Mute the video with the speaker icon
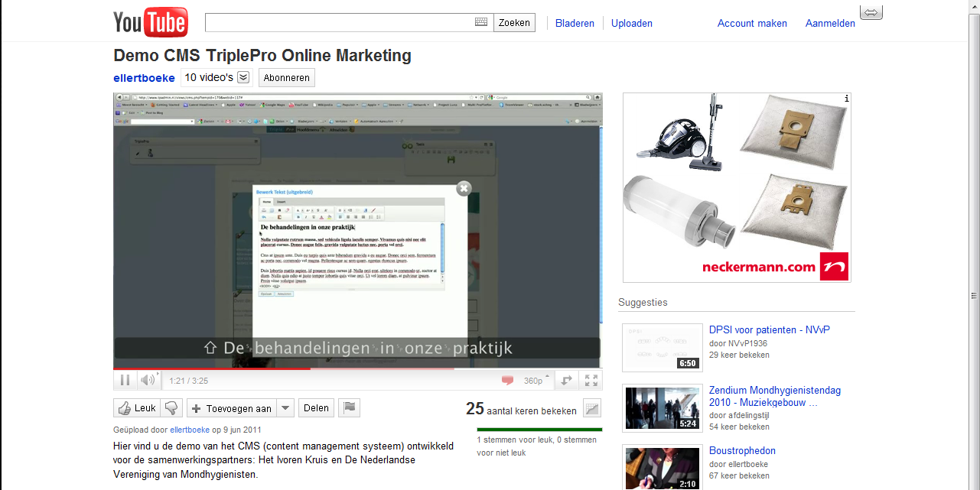The height and width of the screenshot is (490, 980). click(x=148, y=380)
